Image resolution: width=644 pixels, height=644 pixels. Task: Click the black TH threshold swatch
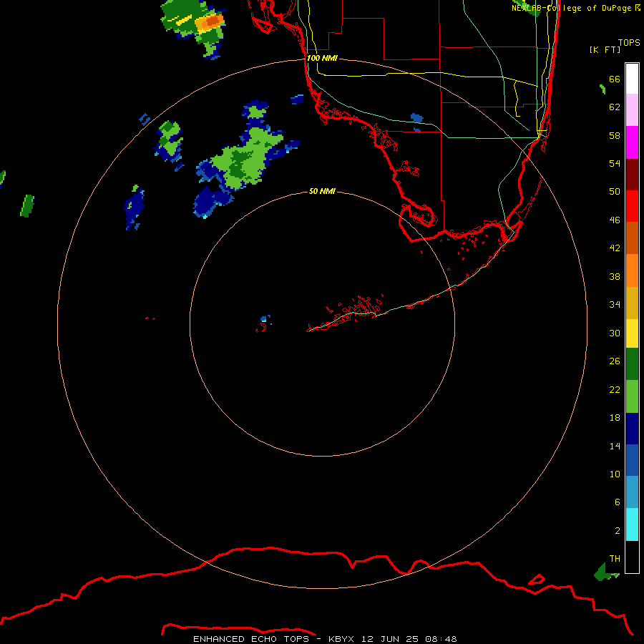(632, 557)
